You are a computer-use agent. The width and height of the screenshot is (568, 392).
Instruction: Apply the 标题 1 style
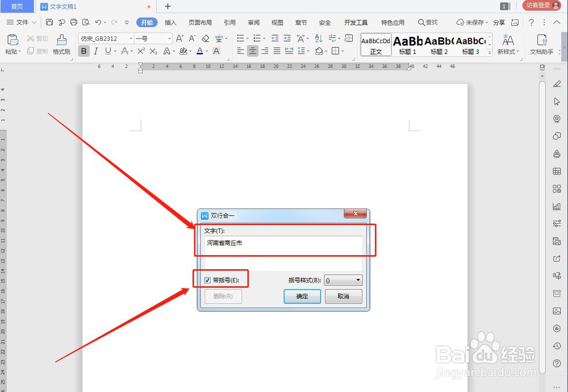point(408,45)
